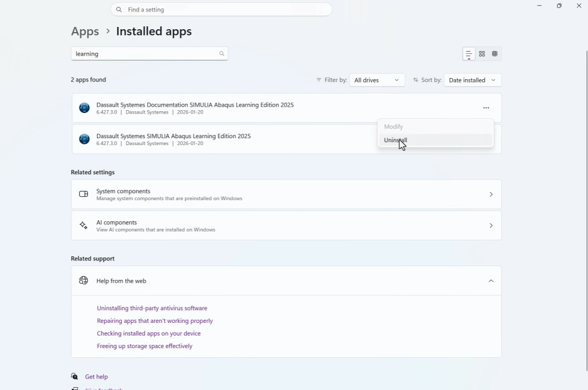This screenshot has width=588, height=390.
Task: Click the Related support heading
Action: [x=92, y=259]
